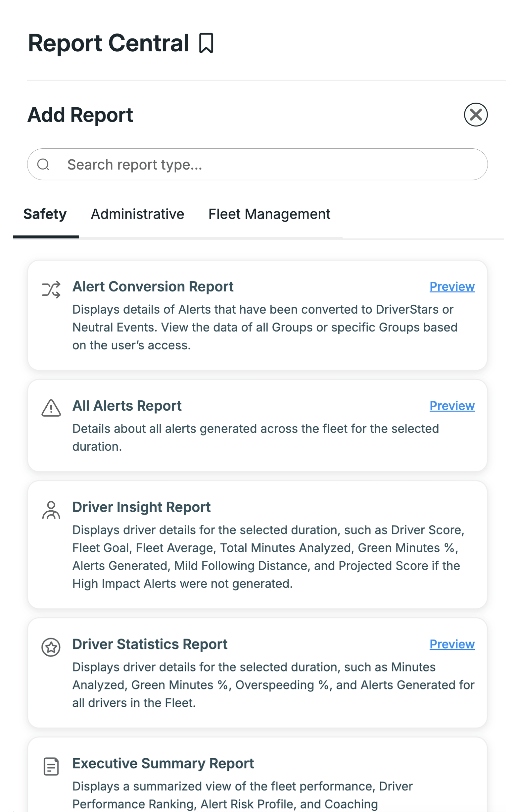Click the Alert Conversion shuffle icon

coord(51,289)
